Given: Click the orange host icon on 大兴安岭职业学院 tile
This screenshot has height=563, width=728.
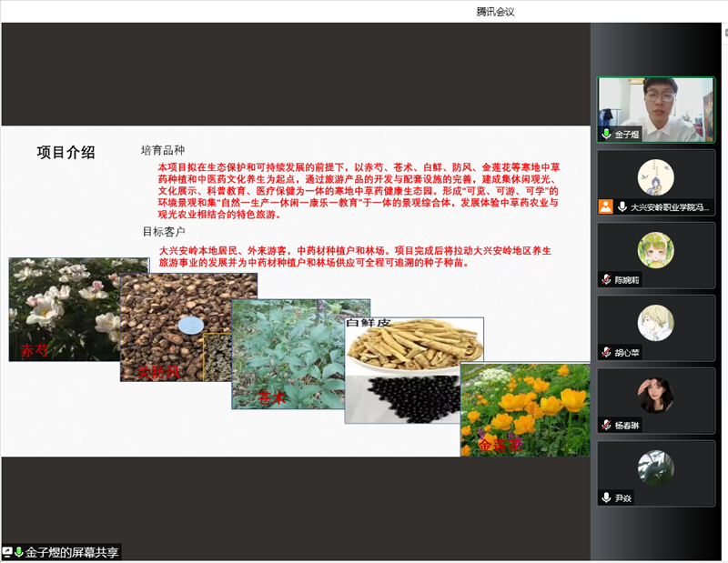Looking at the screenshot, I should point(606,206).
